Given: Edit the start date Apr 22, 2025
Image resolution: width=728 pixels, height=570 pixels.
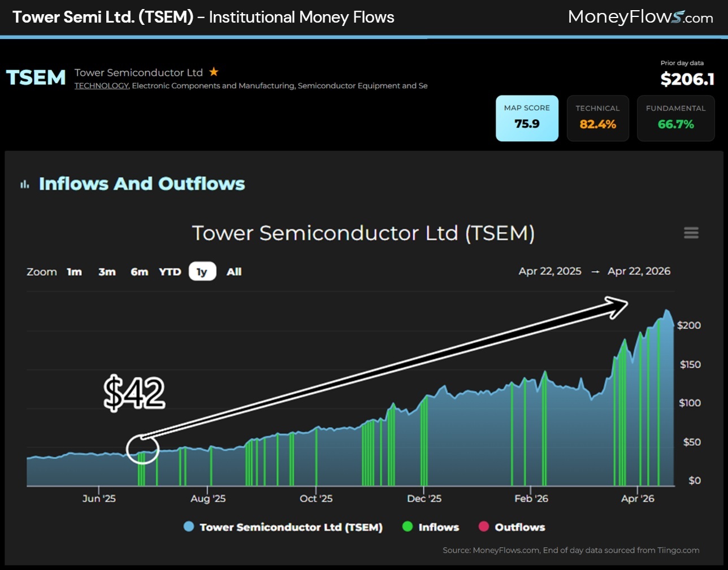Looking at the screenshot, I should coord(549,271).
